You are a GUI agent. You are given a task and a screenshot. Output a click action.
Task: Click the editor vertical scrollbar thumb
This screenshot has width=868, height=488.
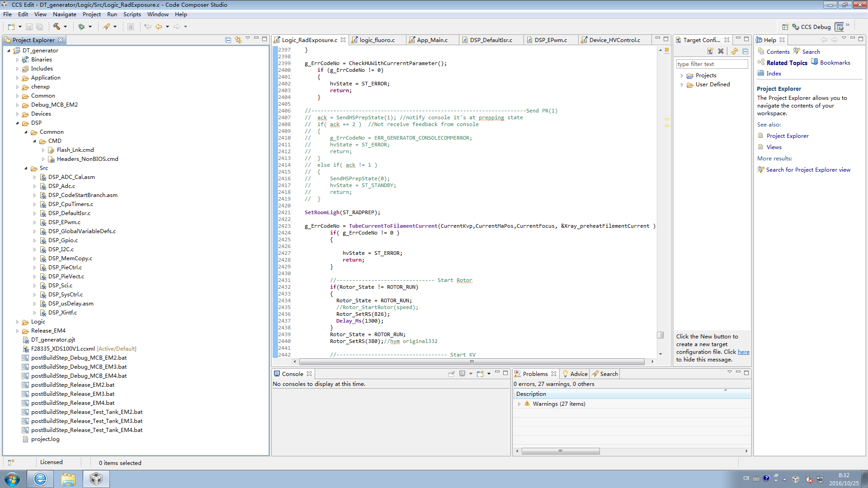tap(660, 335)
